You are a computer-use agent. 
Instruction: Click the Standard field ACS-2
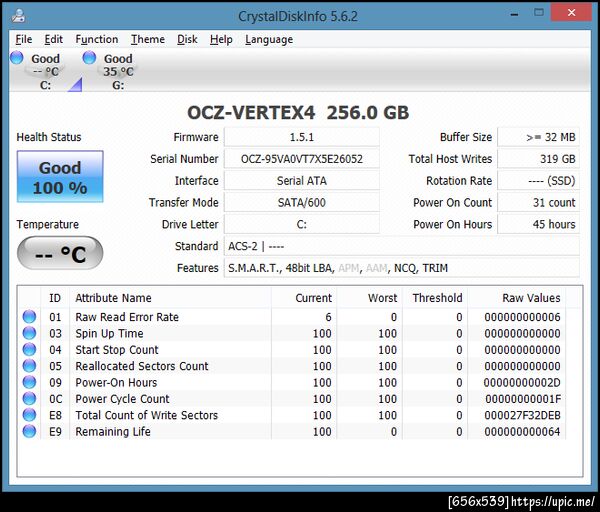coord(402,246)
